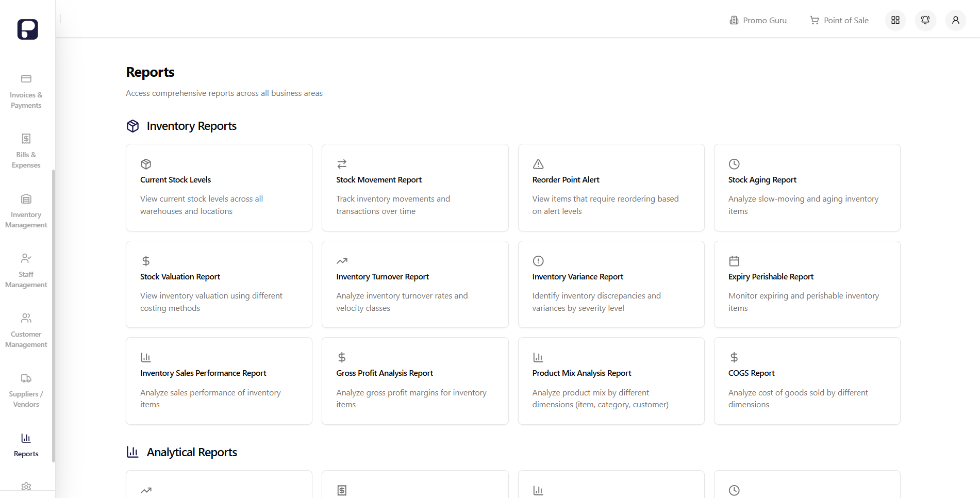Select Suppliers / Vendors in the sidebar
Screen dimensions: 980x498
[26, 390]
